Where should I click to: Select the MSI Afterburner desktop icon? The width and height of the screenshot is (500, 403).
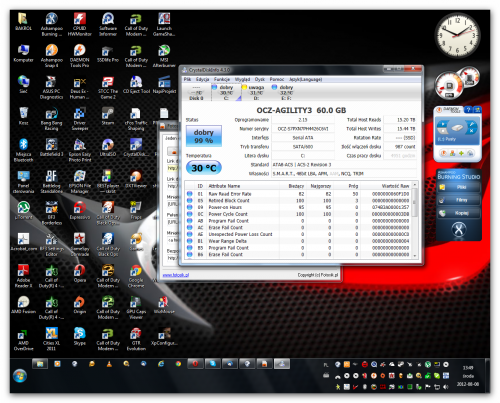coord(164,56)
